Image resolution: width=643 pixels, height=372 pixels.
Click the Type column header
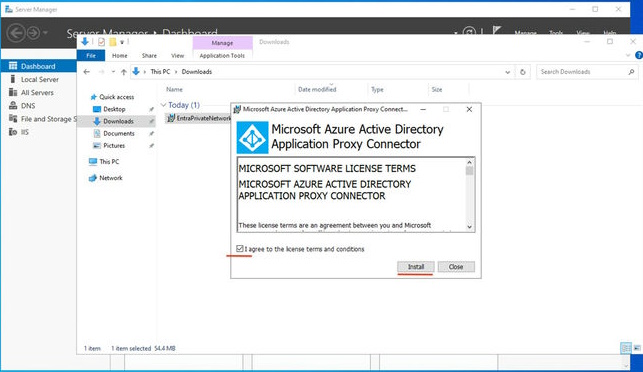tap(377, 89)
